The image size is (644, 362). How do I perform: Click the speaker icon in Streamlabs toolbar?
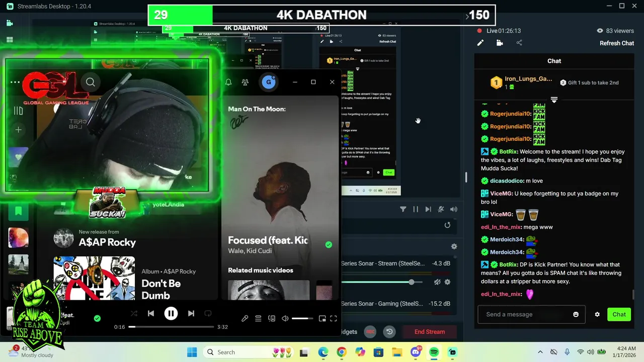pyautogui.click(x=454, y=209)
